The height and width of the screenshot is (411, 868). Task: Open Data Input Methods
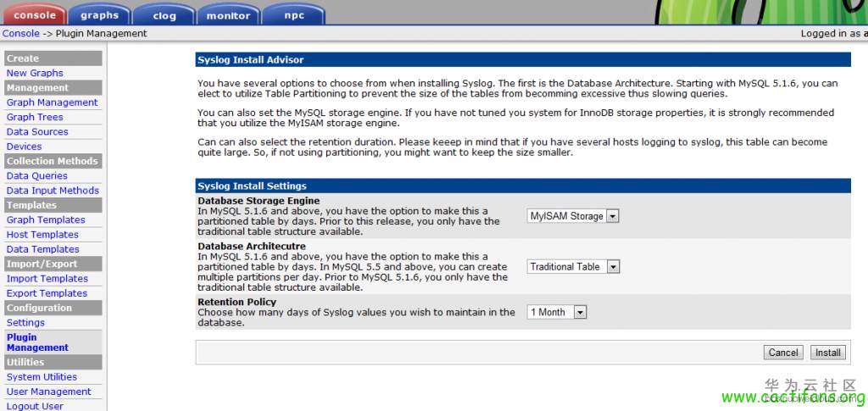(x=53, y=191)
